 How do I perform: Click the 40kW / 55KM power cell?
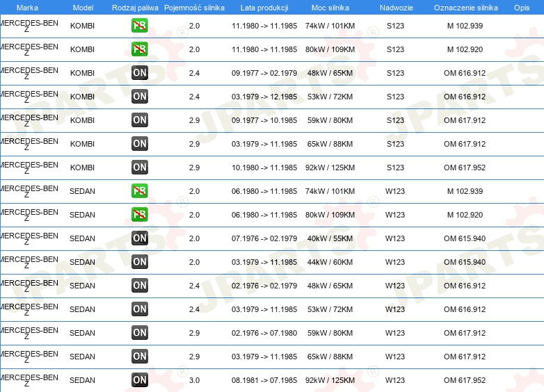click(330, 238)
